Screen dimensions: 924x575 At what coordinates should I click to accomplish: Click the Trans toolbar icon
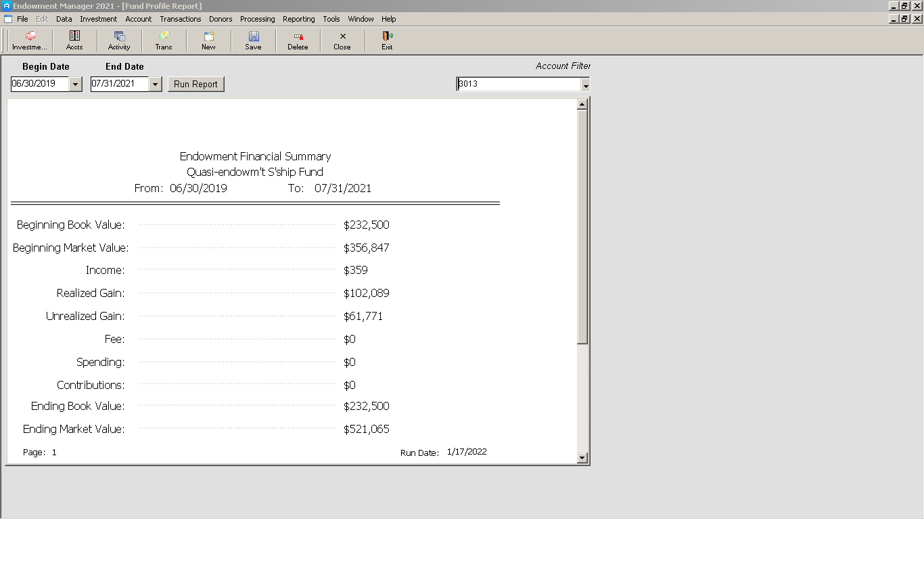[163, 41]
